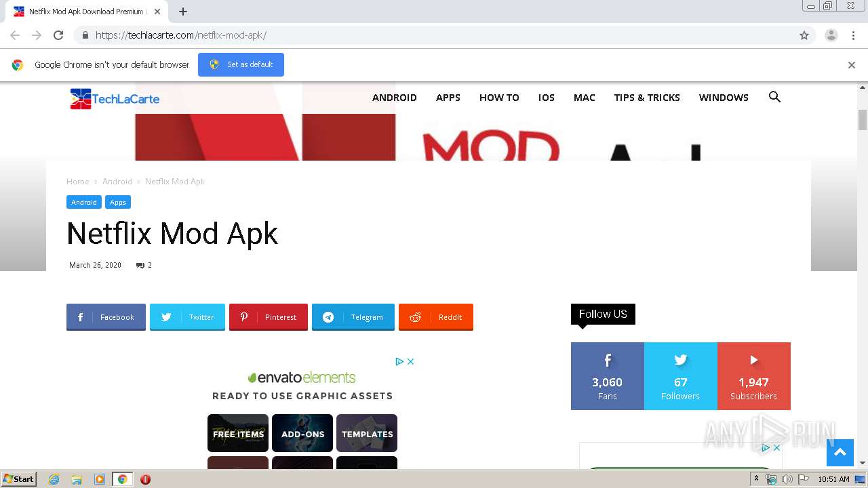Share the article on ReddIt
The width and height of the screenshot is (868, 488).
tap(436, 317)
